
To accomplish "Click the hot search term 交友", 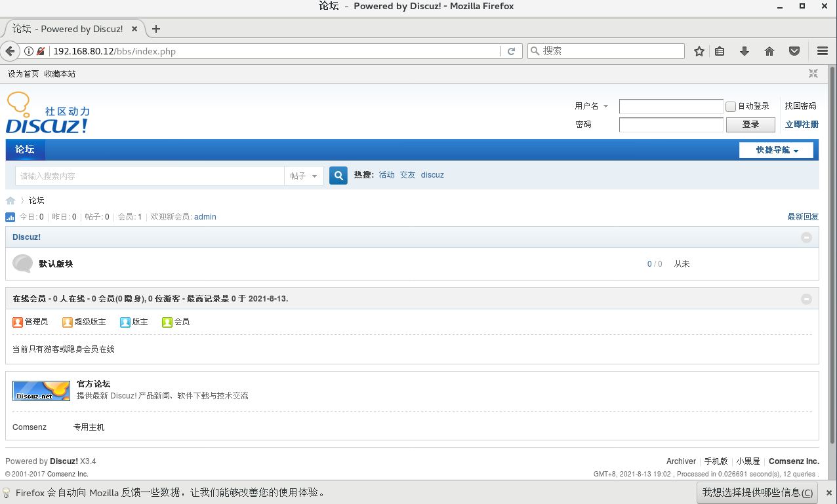I will click(x=408, y=175).
